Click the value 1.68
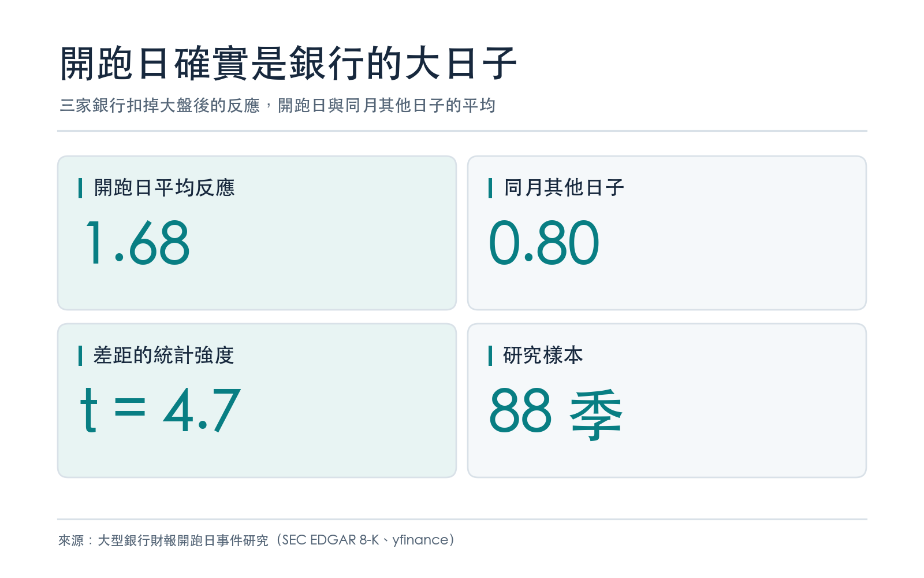This screenshot has height=578, width=924. (x=137, y=243)
